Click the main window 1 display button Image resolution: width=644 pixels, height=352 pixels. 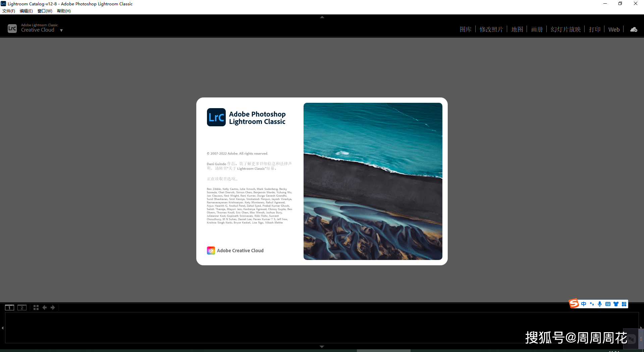(9, 307)
